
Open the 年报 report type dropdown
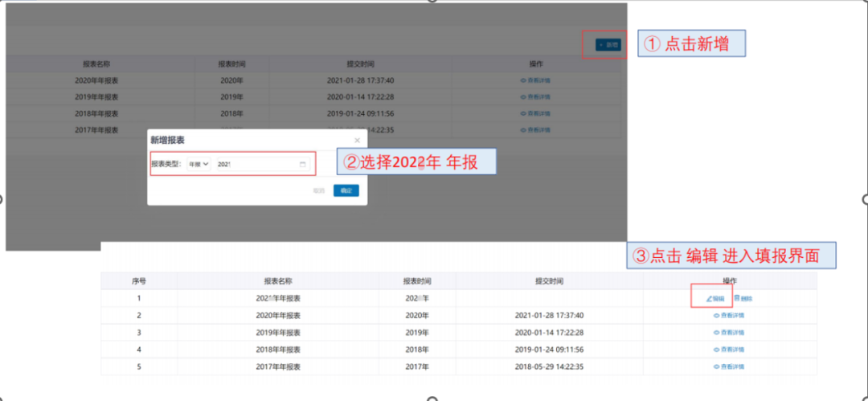(199, 164)
